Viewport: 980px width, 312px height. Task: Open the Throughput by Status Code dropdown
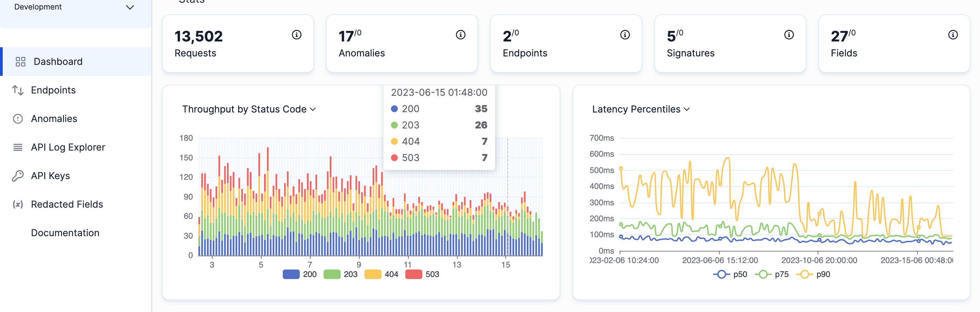(x=313, y=109)
